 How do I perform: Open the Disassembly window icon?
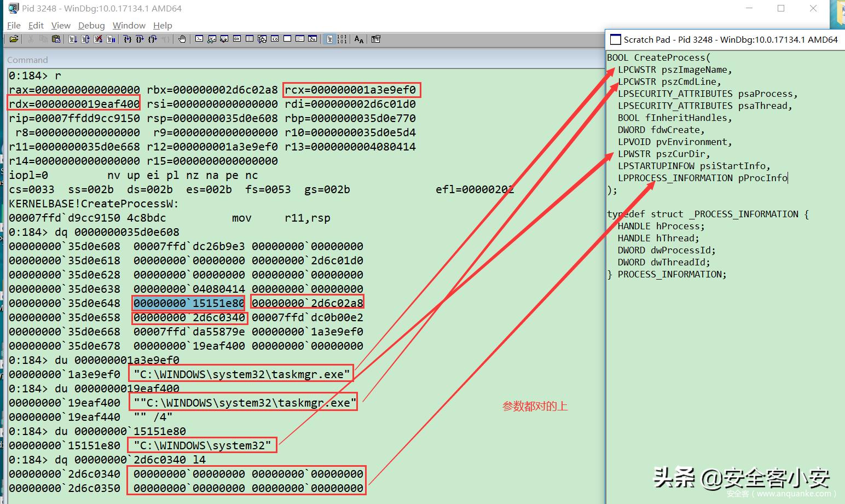275,39
